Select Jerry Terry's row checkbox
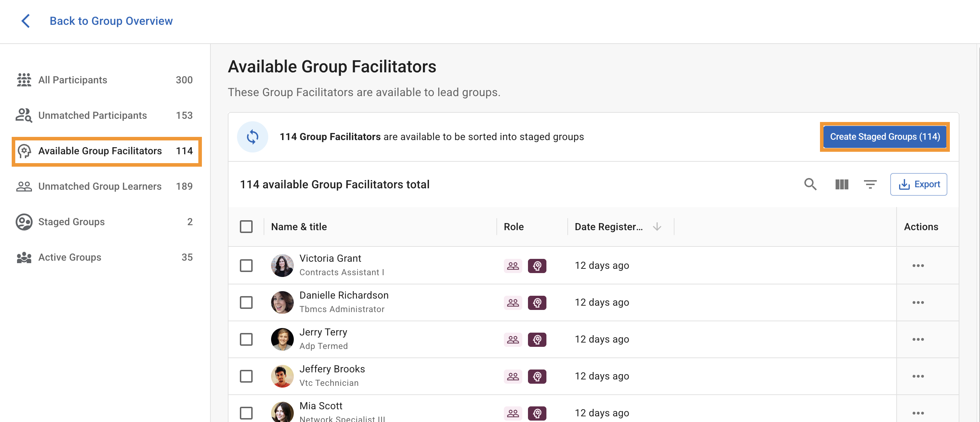 coord(246,339)
